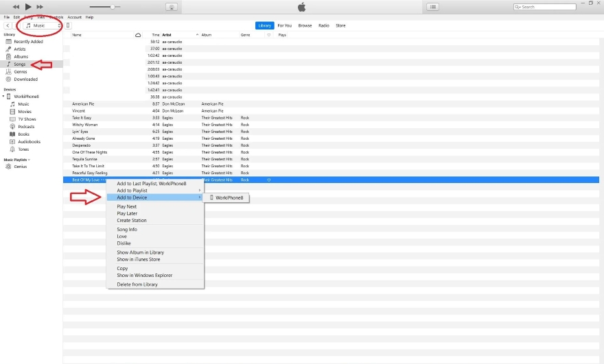Choose Song Info from context menu

(x=127, y=230)
